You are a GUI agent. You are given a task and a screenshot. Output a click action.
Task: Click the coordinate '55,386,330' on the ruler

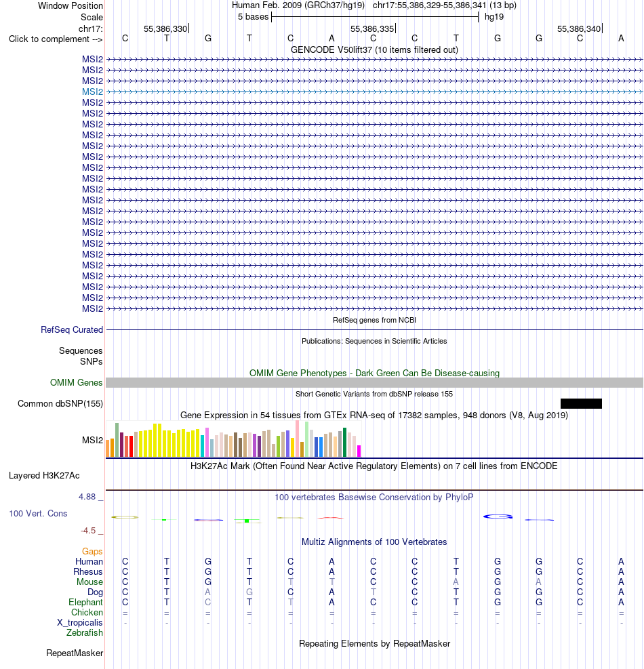165,28
